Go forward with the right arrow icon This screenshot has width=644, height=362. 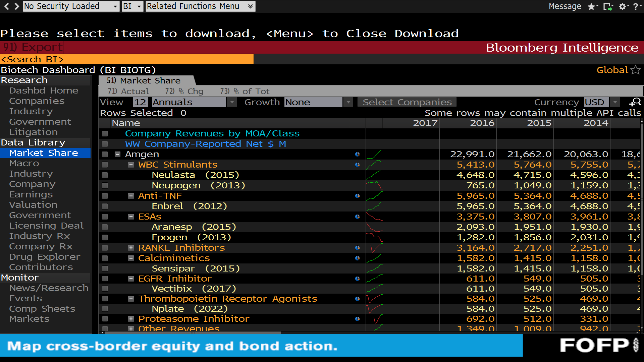coord(16,6)
